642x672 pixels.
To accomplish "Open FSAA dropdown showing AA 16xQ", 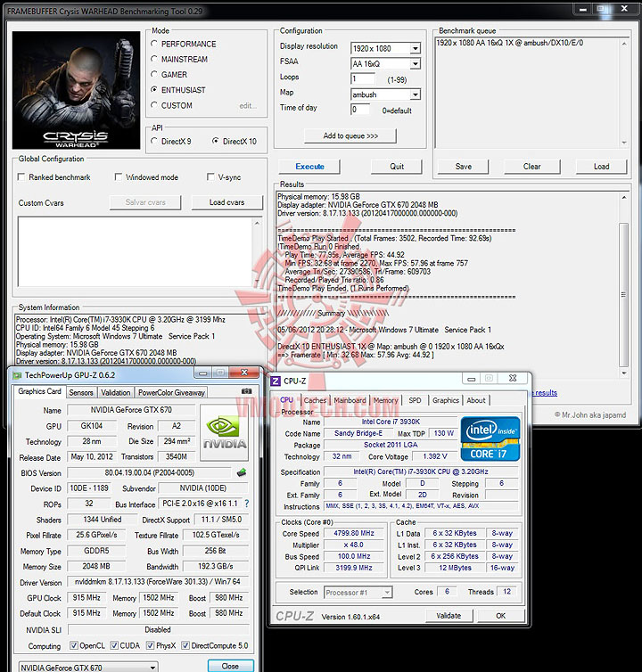I will click(x=415, y=64).
